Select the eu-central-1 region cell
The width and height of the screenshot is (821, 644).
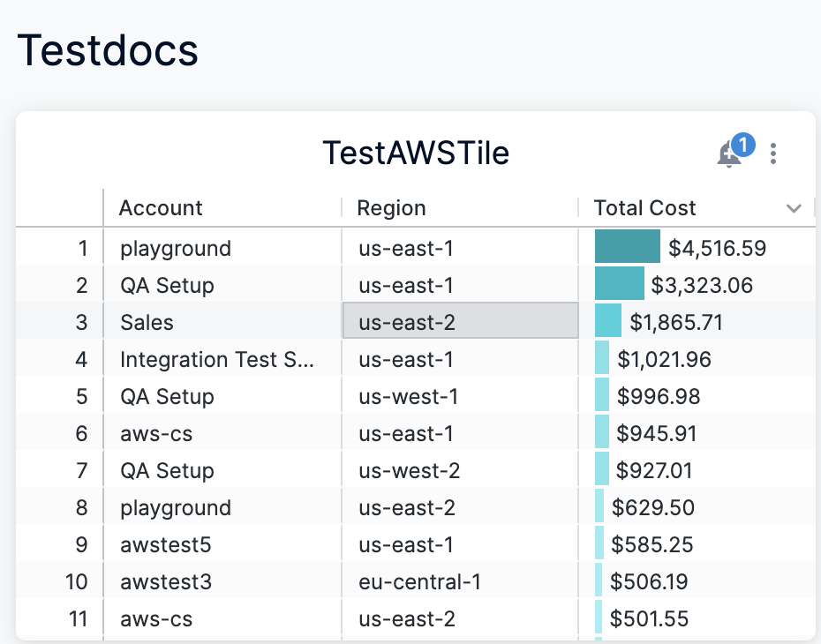[x=421, y=582]
